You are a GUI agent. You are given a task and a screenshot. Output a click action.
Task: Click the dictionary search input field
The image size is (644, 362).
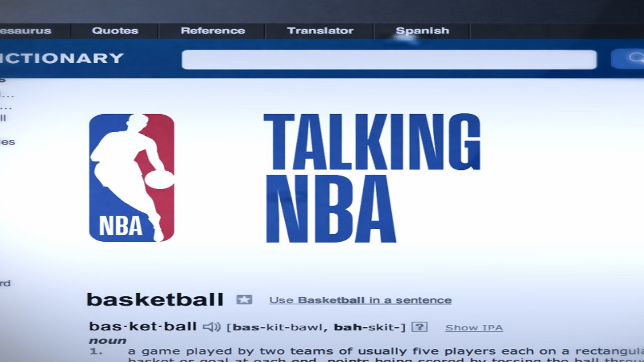tap(389, 59)
